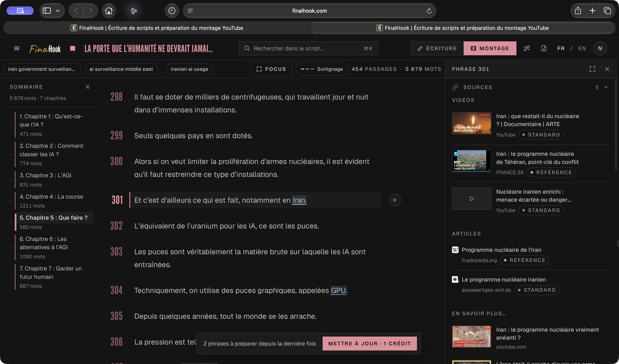Open the France 24 nuclear program thumbnail
Screen dimensions: 619x364
(471, 161)
